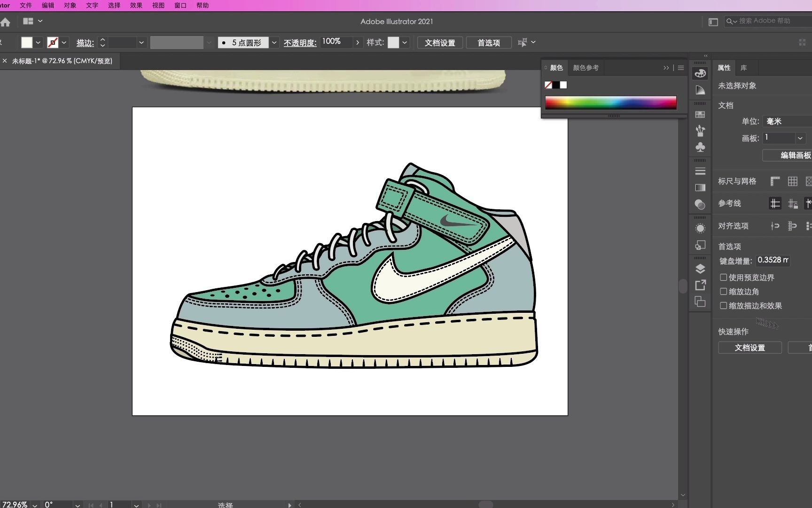812x508 pixels.
Task: Open the 效果 menu
Action: point(136,6)
